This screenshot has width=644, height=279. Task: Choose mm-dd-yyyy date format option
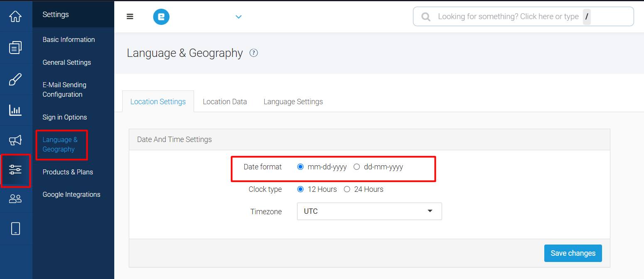[x=300, y=167]
